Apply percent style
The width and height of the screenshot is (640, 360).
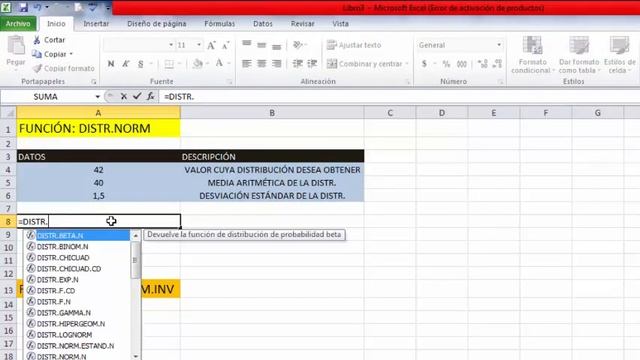coord(446,64)
